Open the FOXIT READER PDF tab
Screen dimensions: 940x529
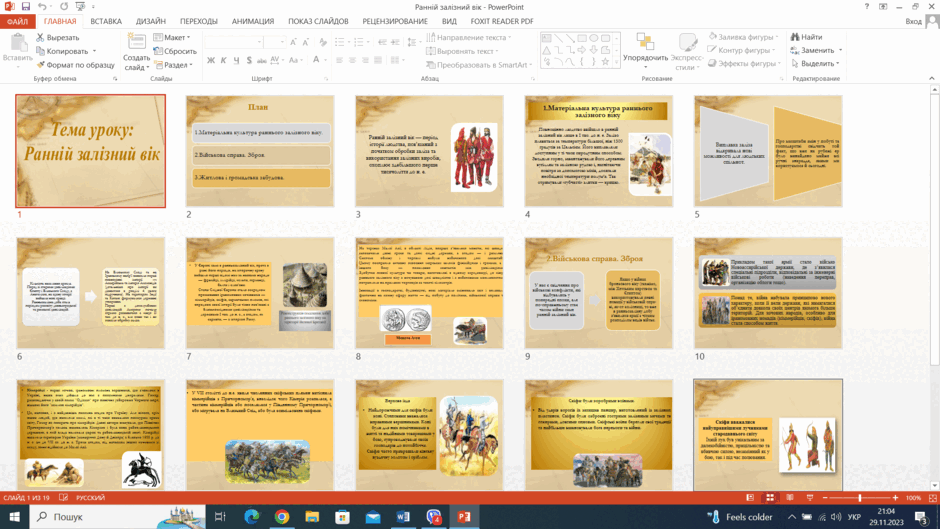[x=502, y=21]
